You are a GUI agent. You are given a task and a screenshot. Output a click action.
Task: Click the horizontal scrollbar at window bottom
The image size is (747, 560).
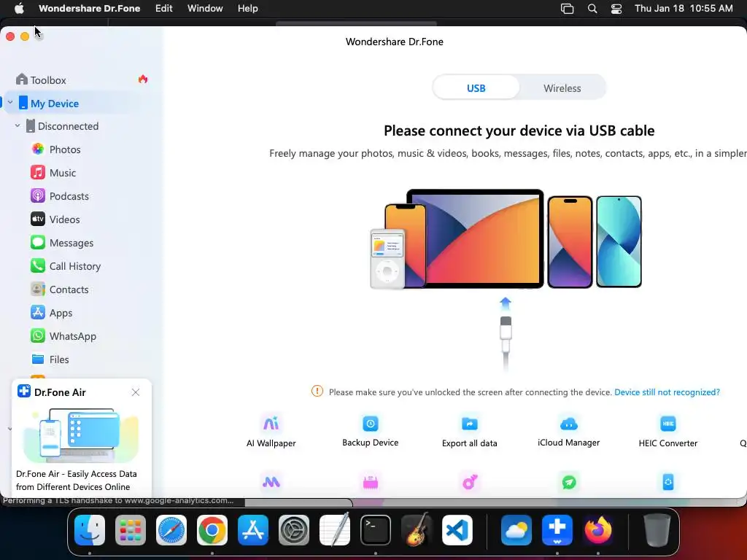point(298,502)
